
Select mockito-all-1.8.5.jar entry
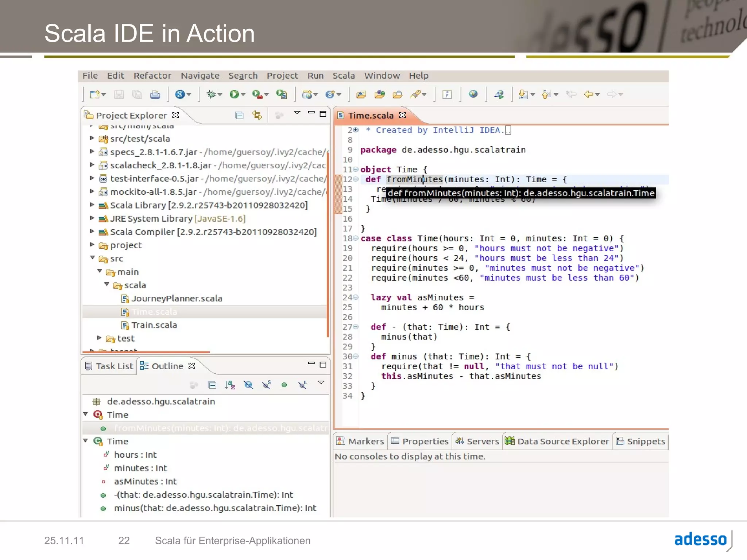click(153, 192)
